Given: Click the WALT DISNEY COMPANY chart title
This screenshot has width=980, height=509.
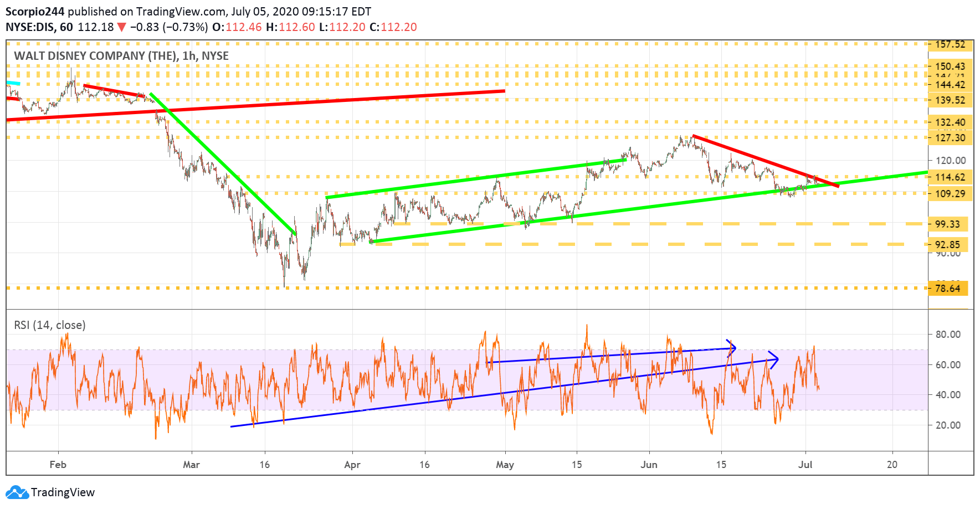Looking at the screenshot, I should pos(121,56).
